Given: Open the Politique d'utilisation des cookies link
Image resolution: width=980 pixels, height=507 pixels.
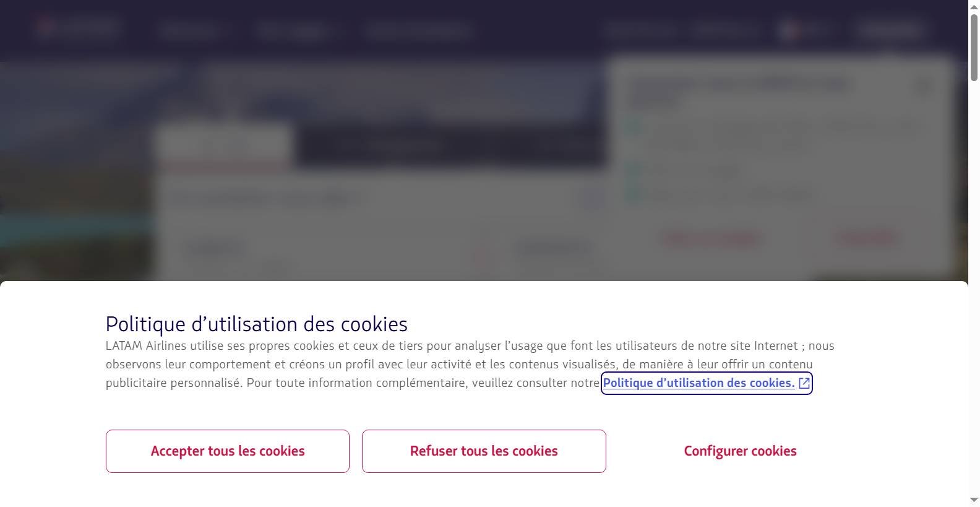Looking at the screenshot, I should [x=698, y=383].
